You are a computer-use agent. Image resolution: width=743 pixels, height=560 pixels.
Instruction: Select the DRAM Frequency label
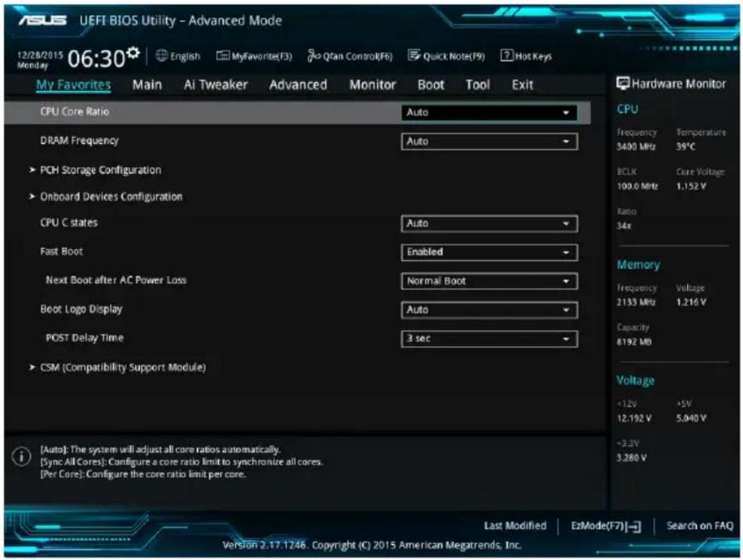point(79,140)
